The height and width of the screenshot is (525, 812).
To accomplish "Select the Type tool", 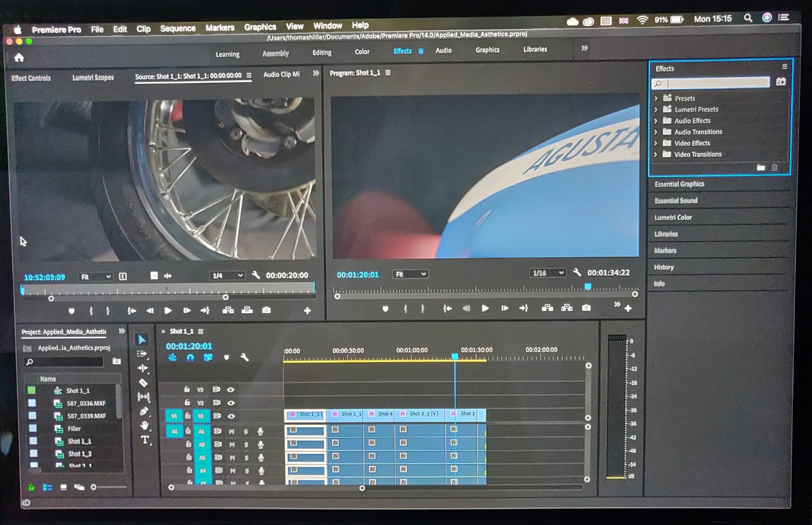I will pos(145,440).
